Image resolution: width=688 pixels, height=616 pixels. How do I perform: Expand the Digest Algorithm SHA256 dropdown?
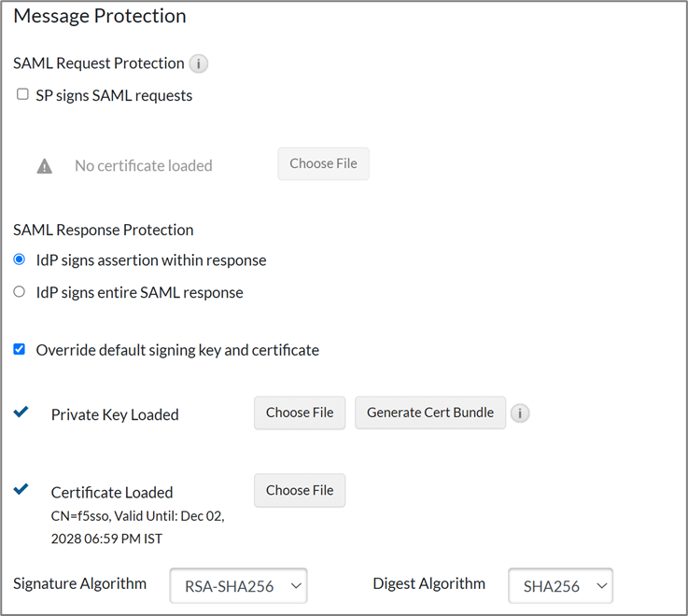(560, 586)
